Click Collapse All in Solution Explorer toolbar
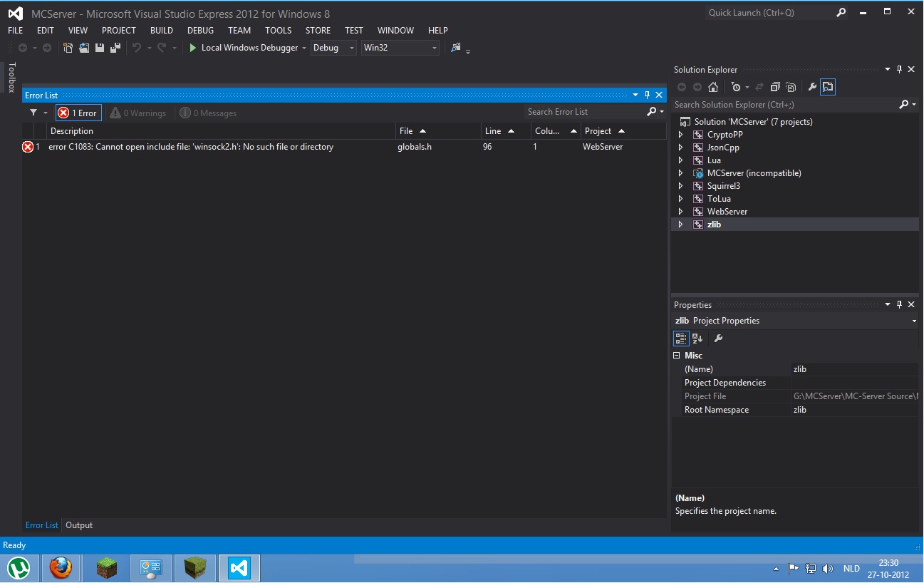The image size is (924, 583). (x=775, y=87)
